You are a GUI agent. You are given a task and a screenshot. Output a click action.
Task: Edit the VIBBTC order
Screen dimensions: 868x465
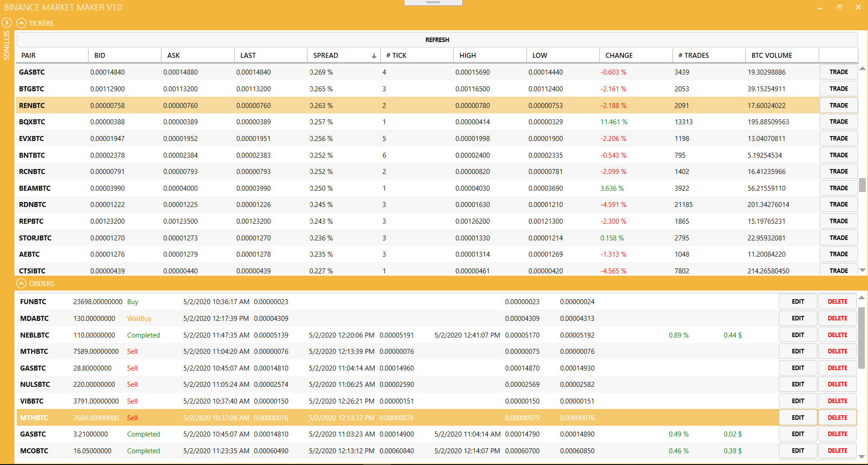tap(798, 401)
